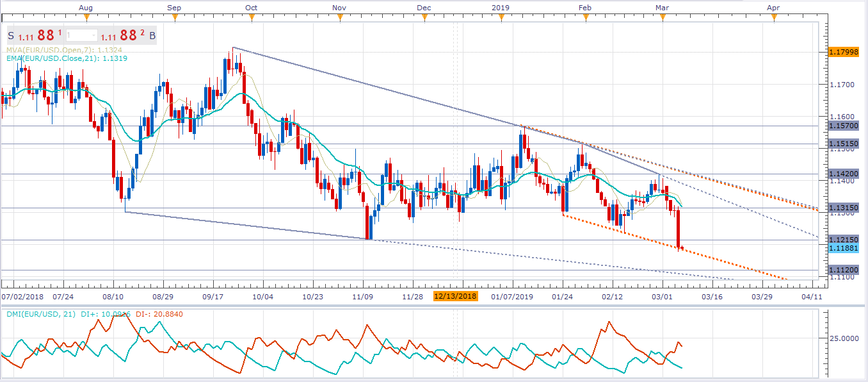Viewport: 868px width, 382px height.
Task: Open the order quantity dropdown
Action: click(94, 37)
